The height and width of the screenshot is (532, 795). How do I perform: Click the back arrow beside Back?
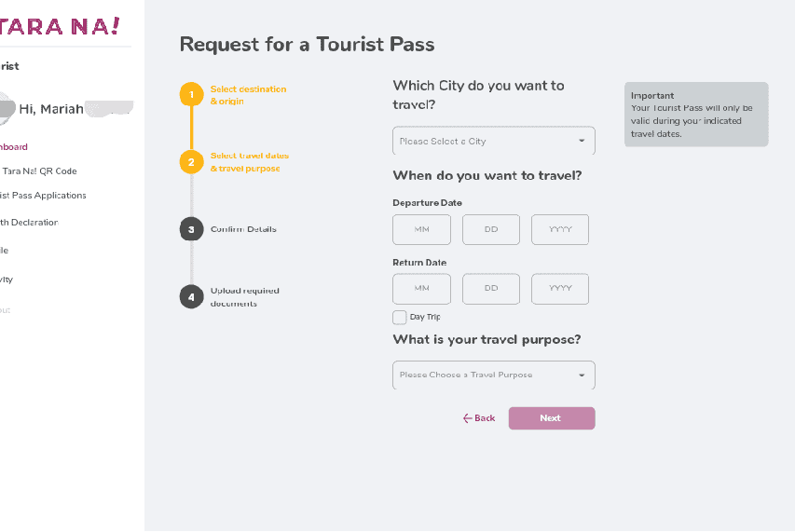click(x=467, y=418)
